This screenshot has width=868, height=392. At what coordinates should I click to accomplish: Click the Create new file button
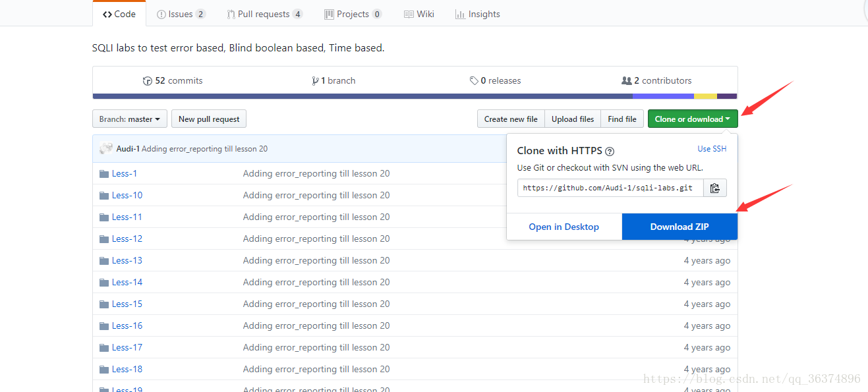click(x=511, y=119)
